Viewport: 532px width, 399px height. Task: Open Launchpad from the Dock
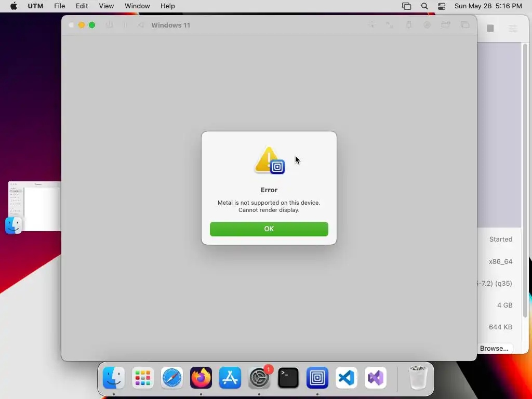tap(143, 378)
